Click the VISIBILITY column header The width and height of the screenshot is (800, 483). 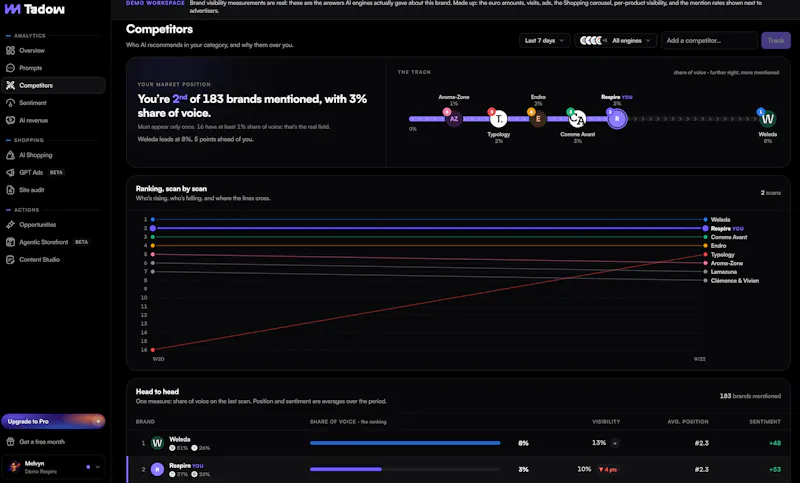[606, 422]
